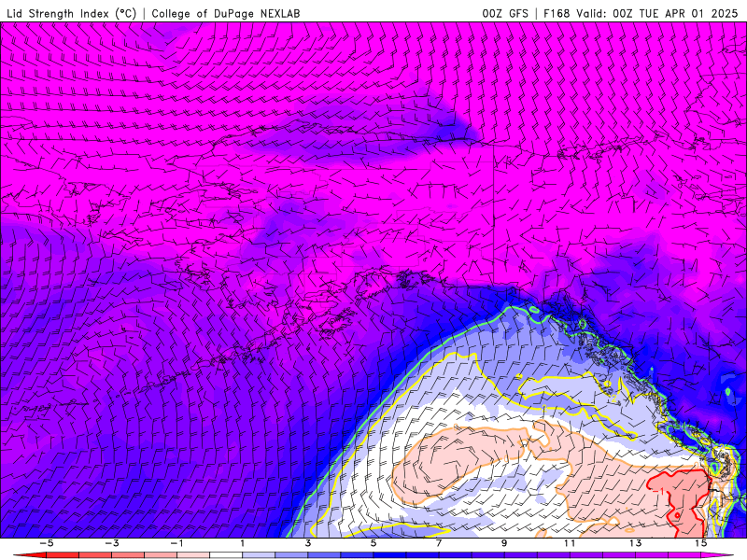Click the '11' color scale tick label
The image size is (747, 560).
(570, 543)
